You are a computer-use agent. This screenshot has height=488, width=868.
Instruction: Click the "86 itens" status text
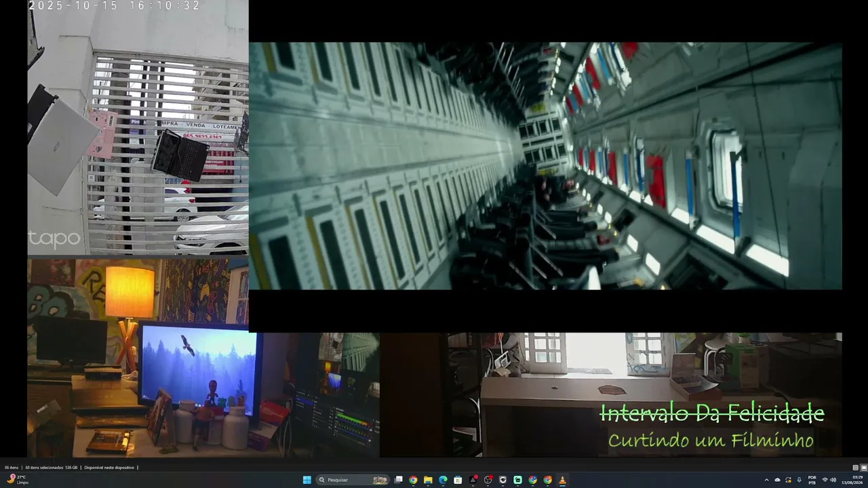[x=12, y=468]
